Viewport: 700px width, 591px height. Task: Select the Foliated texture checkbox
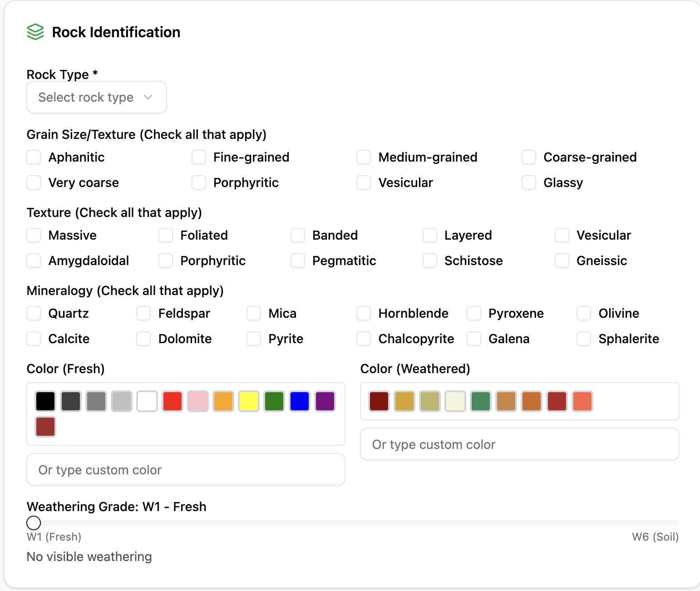pyautogui.click(x=166, y=235)
